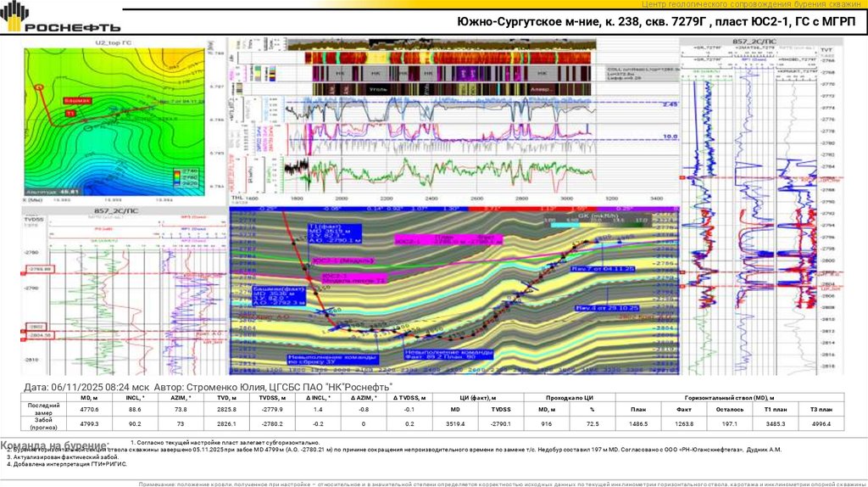This screenshot has width=868, height=487.
Task: Click the '3519.4' ЦИ MD value cell
Action: [x=455, y=424]
